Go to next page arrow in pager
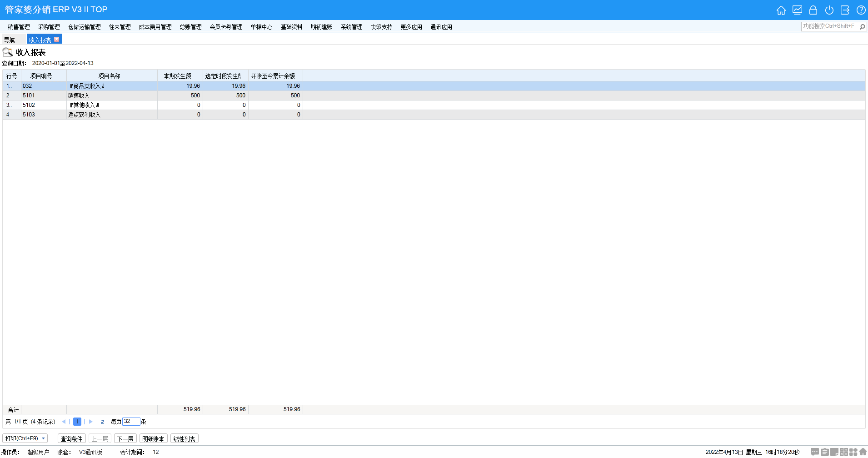This screenshot has width=868, height=458. [x=91, y=422]
